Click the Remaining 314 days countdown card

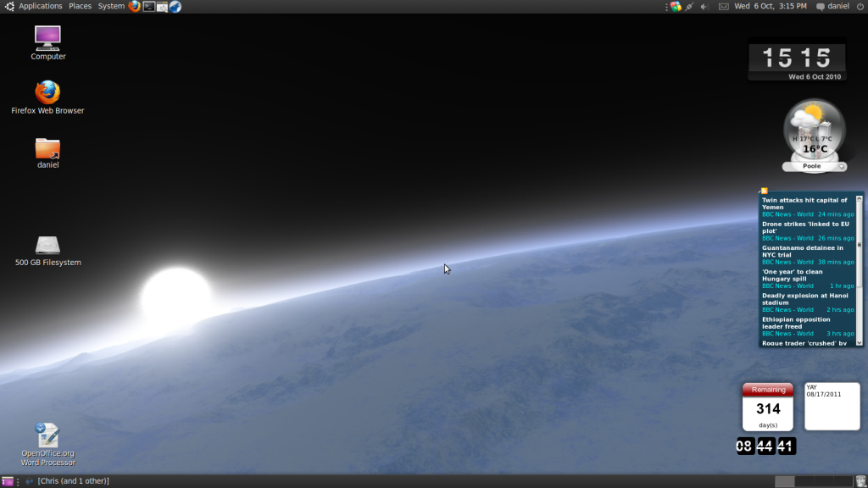[768, 407]
